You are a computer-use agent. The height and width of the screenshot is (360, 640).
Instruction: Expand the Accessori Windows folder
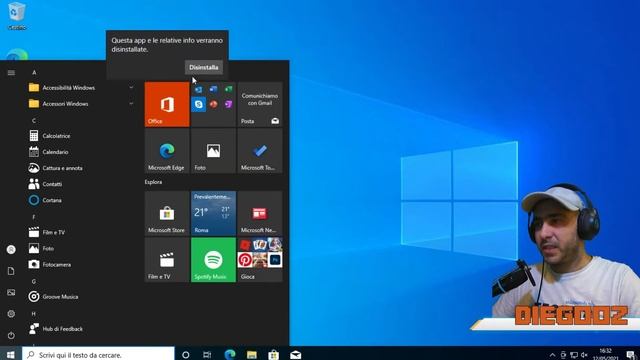click(x=82, y=104)
